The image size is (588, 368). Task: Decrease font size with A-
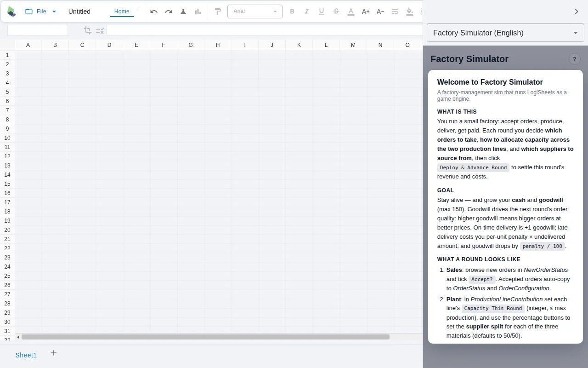[x=380, y=11]
